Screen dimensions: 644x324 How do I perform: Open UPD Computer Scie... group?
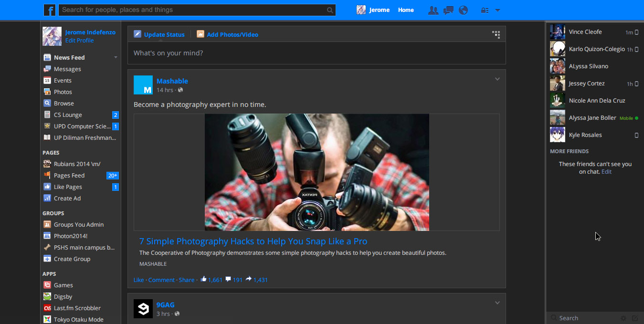point(82,126)
